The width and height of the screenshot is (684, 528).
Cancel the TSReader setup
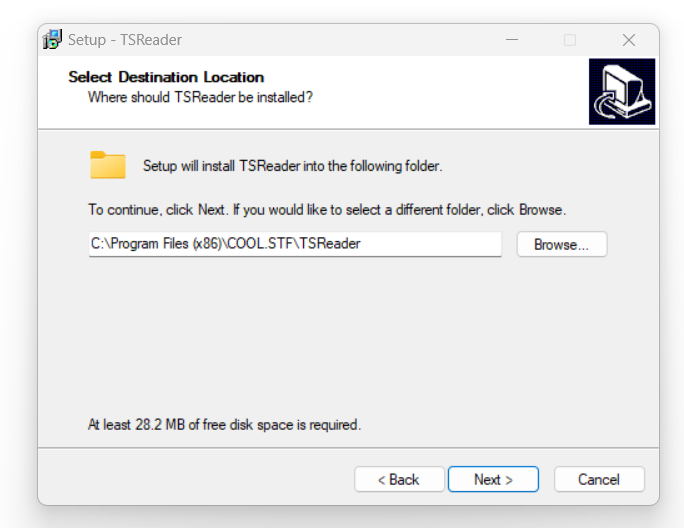(599, 479)
